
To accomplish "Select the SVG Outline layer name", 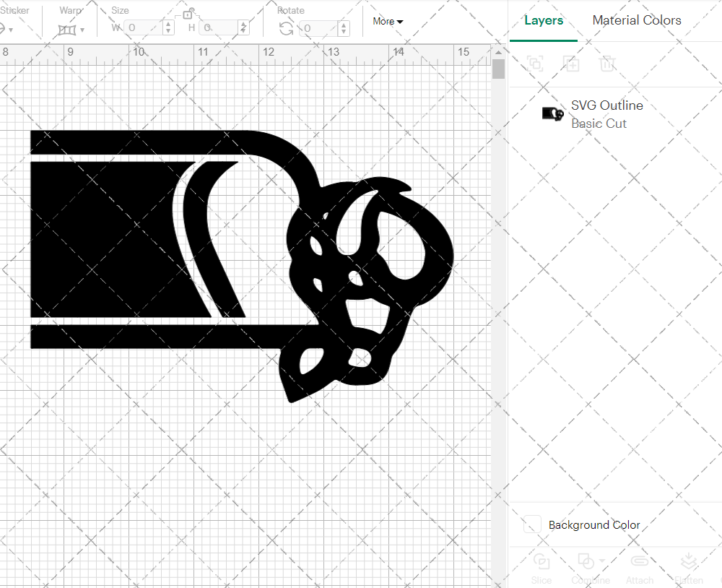I will pyautogui.click(x=607, y=105).
